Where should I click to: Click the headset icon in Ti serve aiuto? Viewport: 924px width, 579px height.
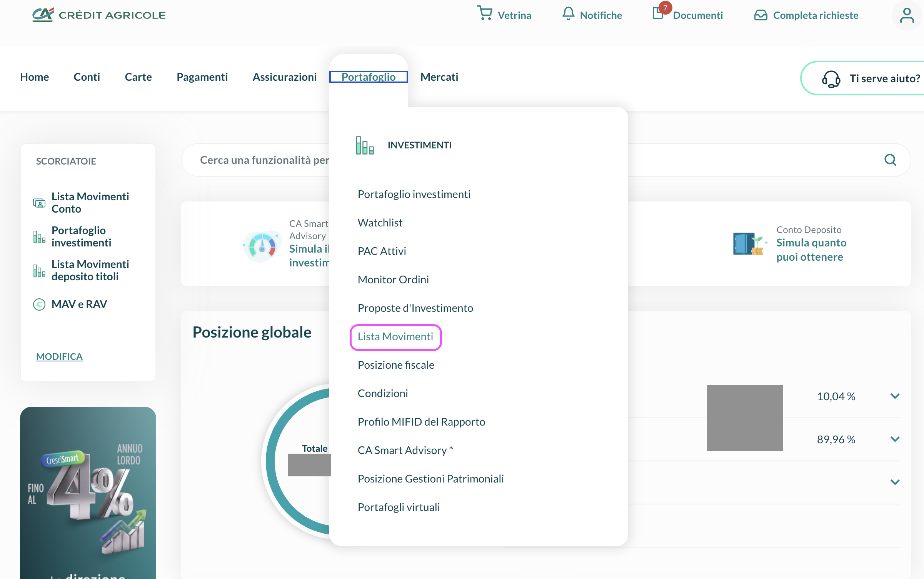pyautogui.click(x=831, y=79)
